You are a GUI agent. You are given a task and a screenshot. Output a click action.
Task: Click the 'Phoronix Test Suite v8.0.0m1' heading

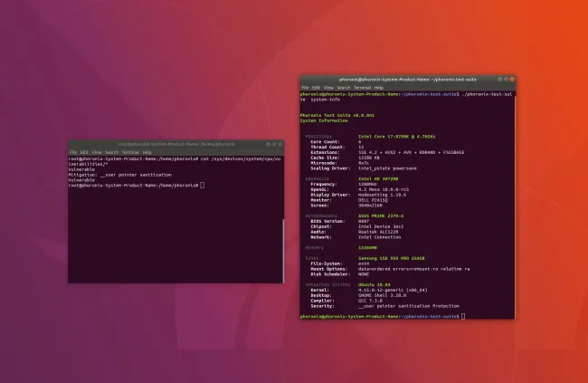pos(337,115)
